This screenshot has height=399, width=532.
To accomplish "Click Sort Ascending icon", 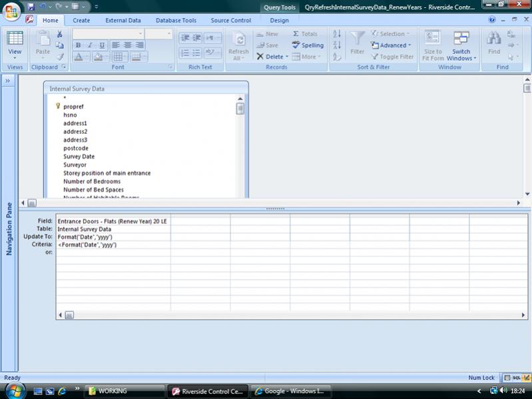I will [337, 34].
